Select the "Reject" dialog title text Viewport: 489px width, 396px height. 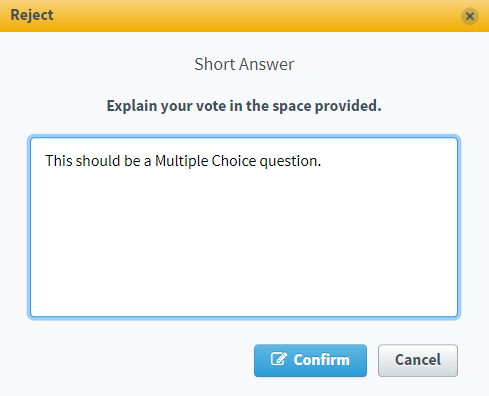32,15
